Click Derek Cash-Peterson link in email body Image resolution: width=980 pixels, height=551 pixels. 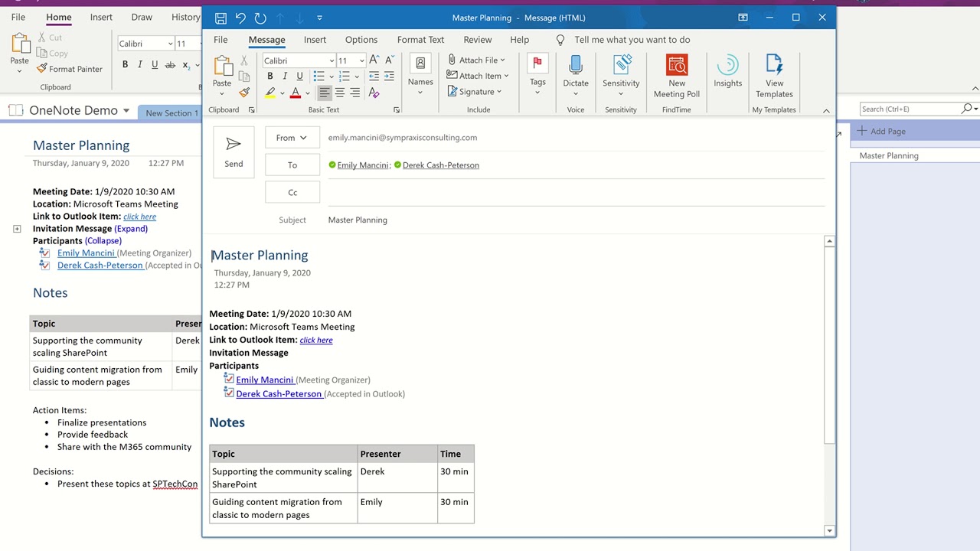tap(279, 393)
